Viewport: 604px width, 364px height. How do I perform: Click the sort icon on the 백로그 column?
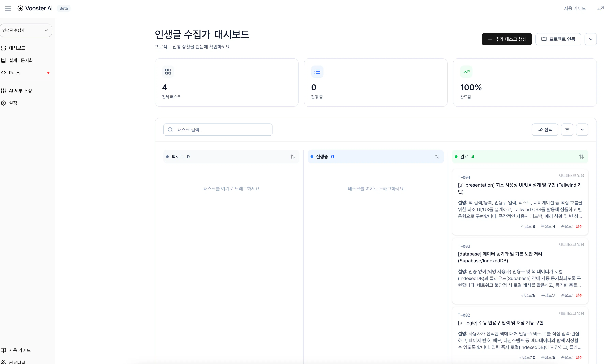(x=293, y=156)
